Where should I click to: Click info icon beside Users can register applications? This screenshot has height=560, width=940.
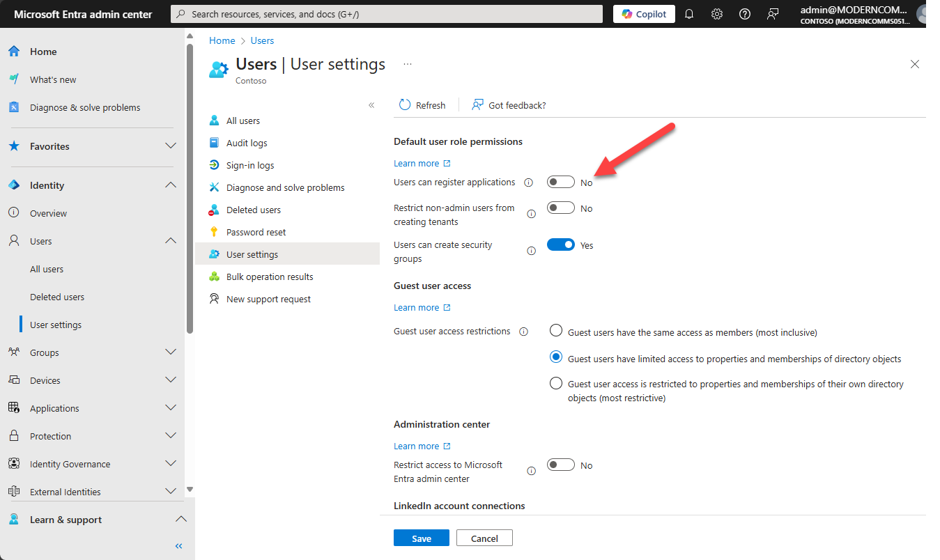tap(528, 182)
